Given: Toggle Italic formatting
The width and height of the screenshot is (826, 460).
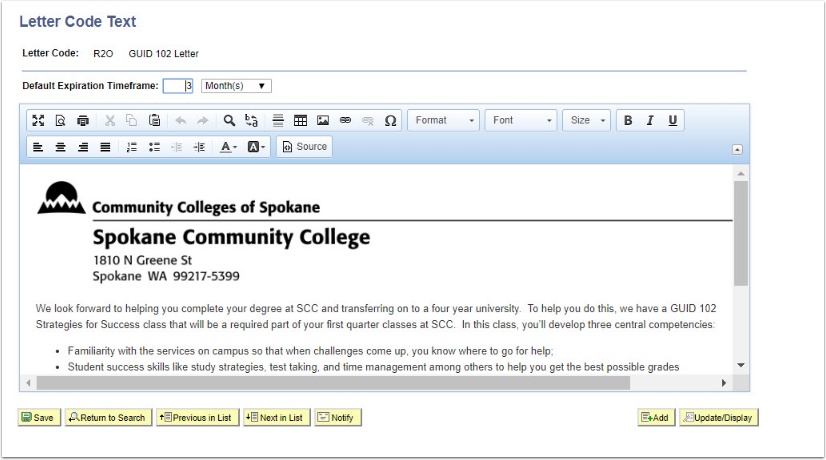Looking at the screenshot, I should pyautogui.click(x=650, y=120).
